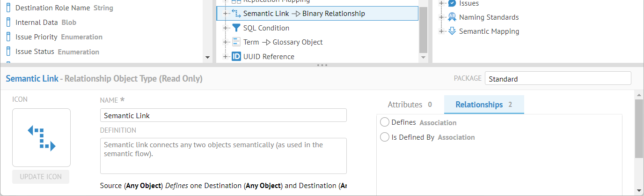Click the Semantic Link tree icon
644x196 pixels.
click(x=236, y=14)
